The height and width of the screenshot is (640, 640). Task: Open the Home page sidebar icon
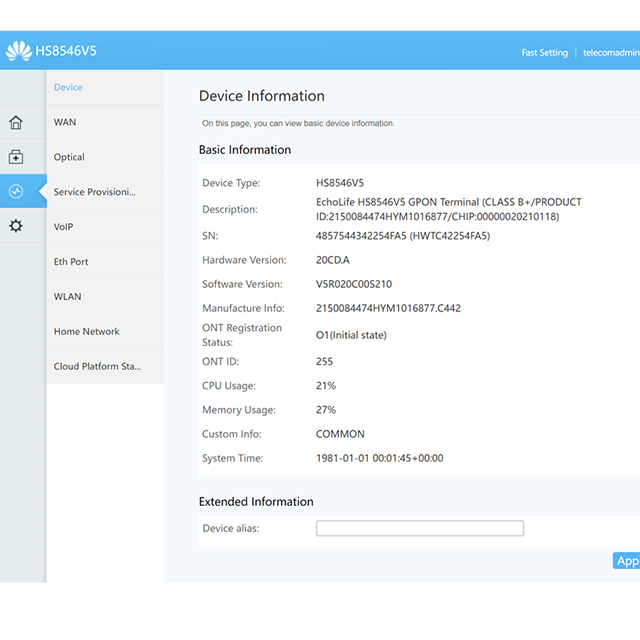16,123
